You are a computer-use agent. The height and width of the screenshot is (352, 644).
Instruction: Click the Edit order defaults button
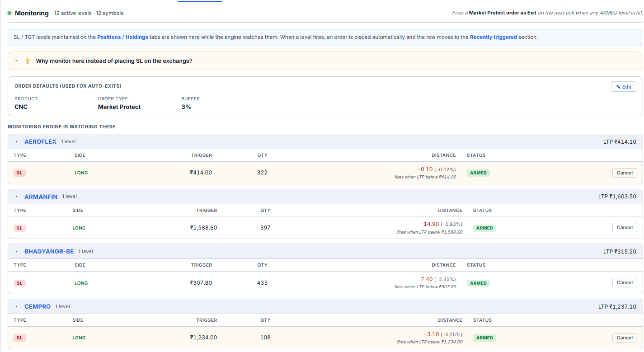[623, 87]
